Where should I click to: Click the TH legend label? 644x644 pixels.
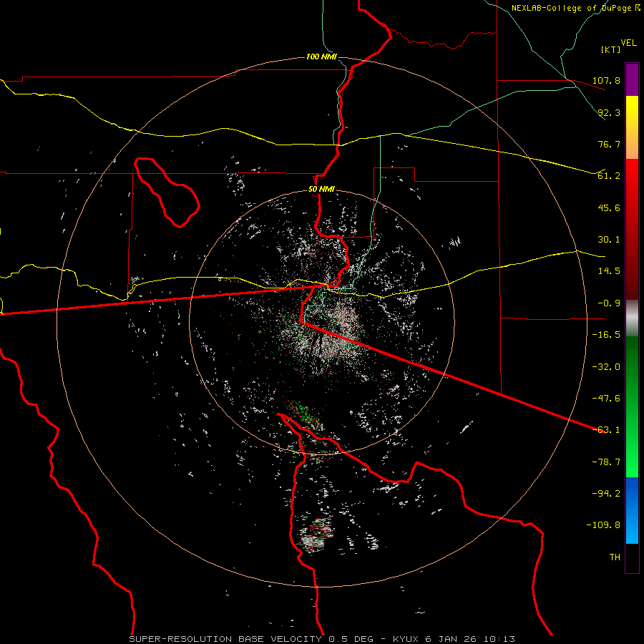pos(615,557)
